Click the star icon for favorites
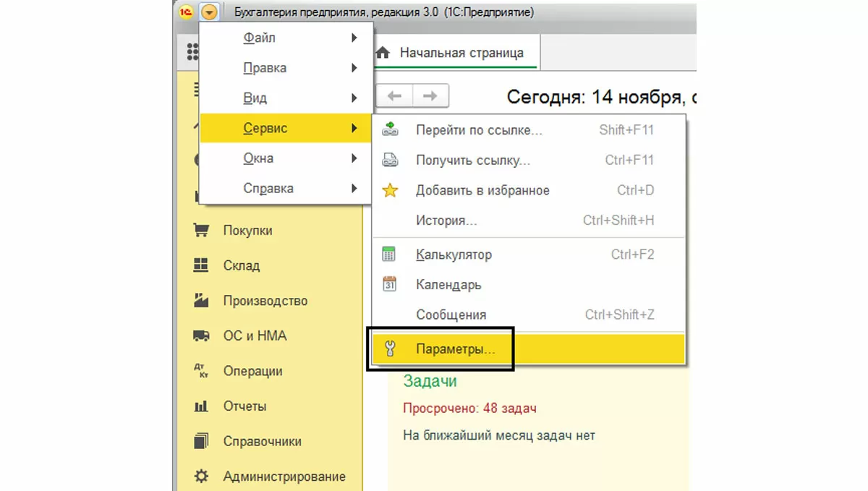Image resolution: width=868 pixels, height=491 pixels. point(390,191)
